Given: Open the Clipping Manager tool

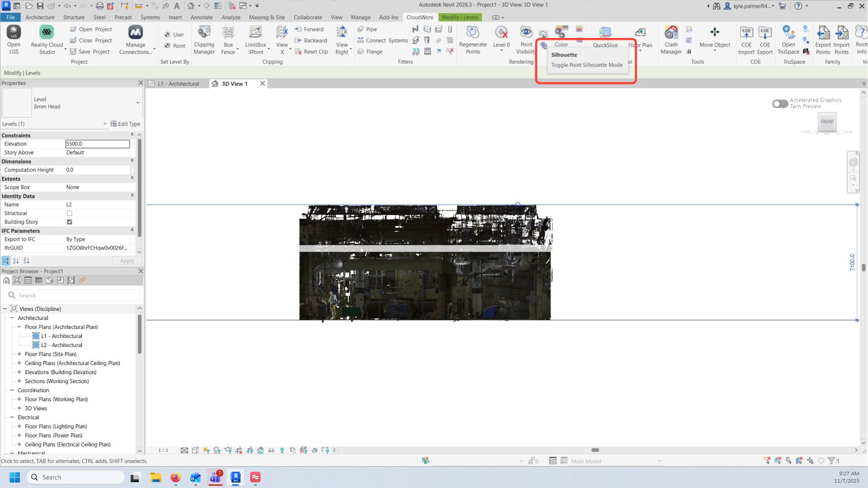Looking at the screenshot, I should pyautogui.click(x=204, y=40).
